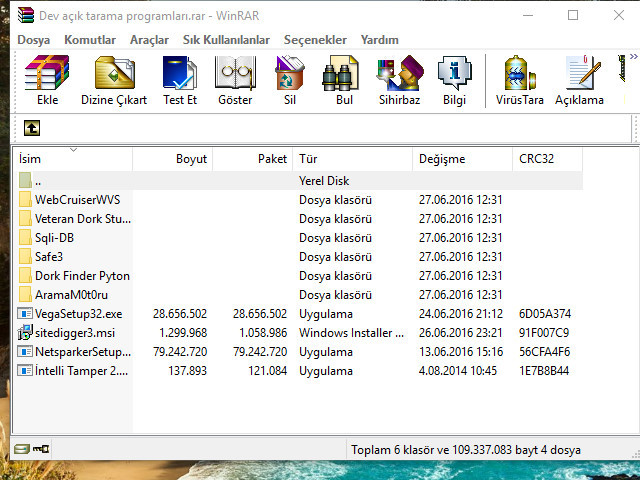
Task: Click the size value 137.893
Action: (x=187, y=371)
